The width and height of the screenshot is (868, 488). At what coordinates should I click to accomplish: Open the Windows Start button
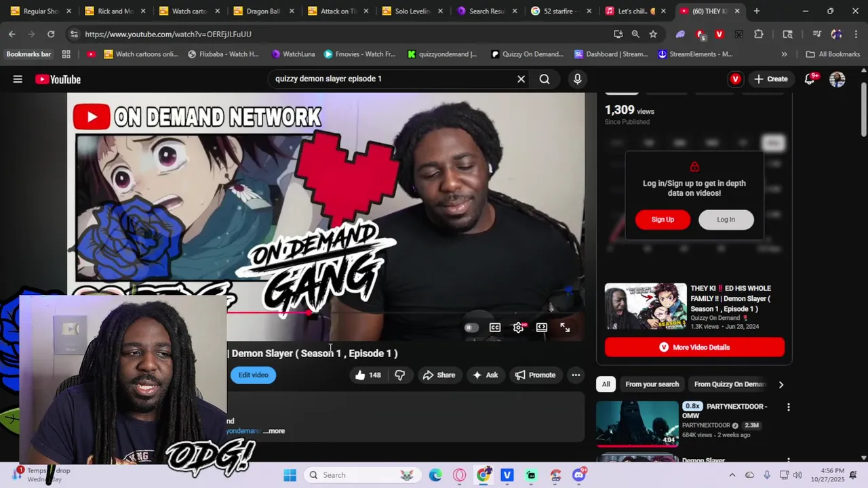click(x=290, y=475)
